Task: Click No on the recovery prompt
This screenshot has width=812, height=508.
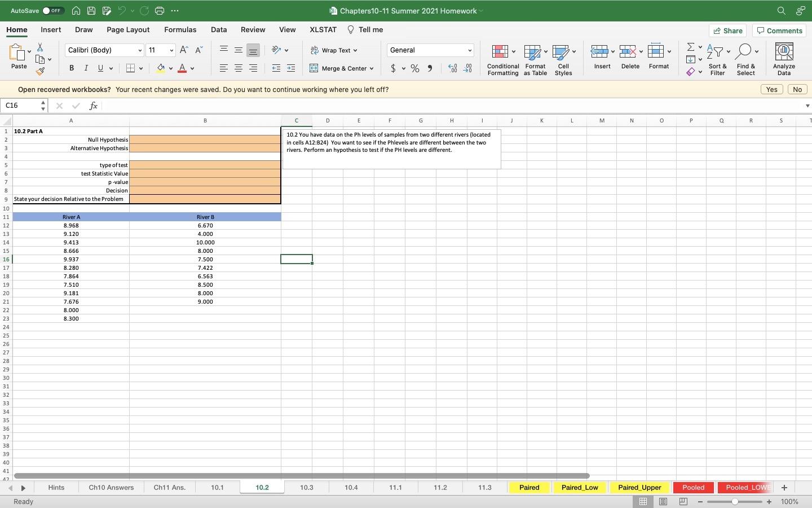Action: [797, 90]
